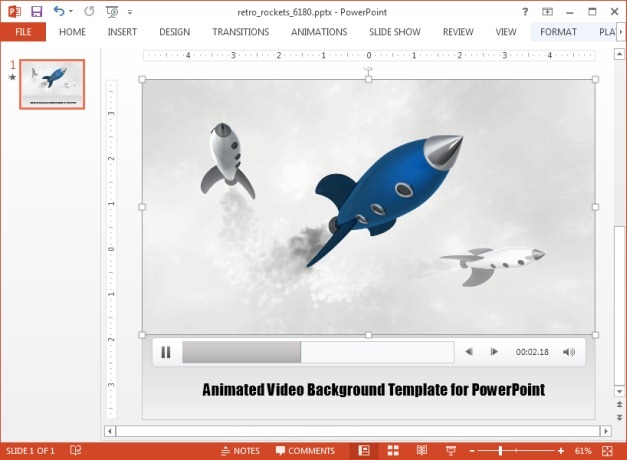The image size is (627, 460).
Task: Click the zoom slider handle in the status bar
Action: pos(500,451)
